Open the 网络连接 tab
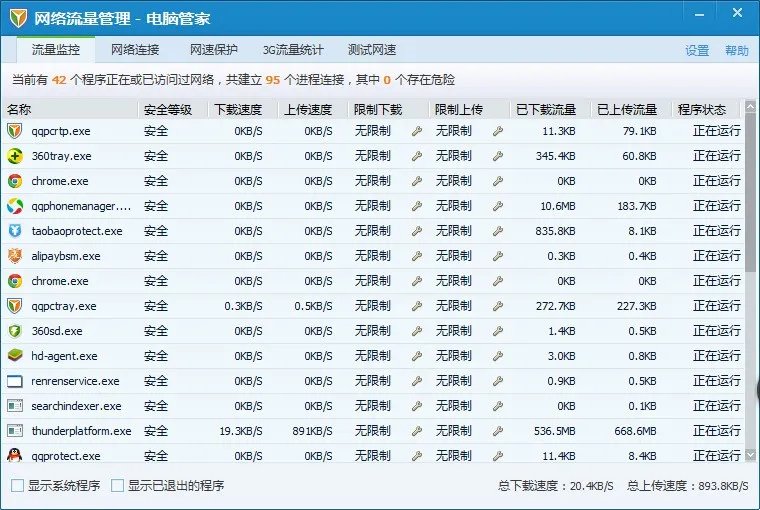 pyautogui.click(x=135, y=49)
